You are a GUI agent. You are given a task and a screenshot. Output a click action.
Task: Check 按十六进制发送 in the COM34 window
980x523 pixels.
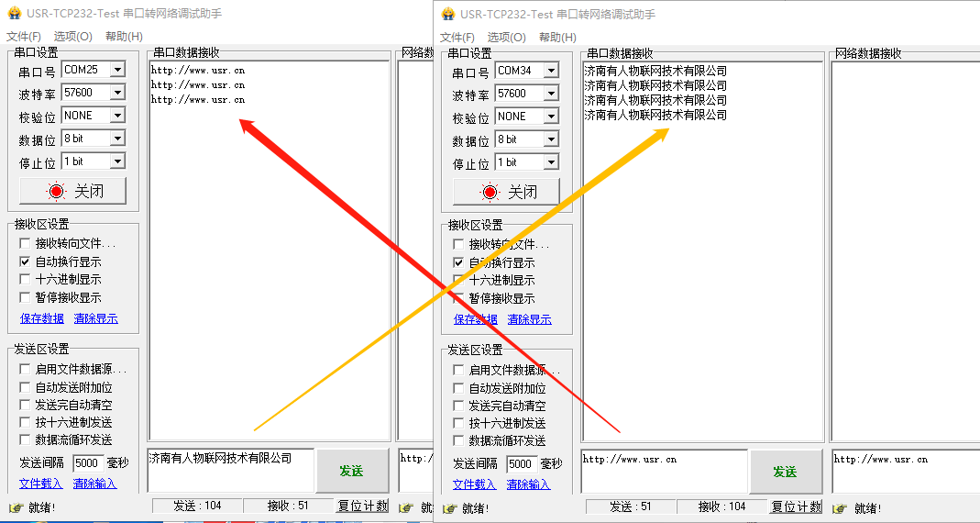tap(458, 423)
